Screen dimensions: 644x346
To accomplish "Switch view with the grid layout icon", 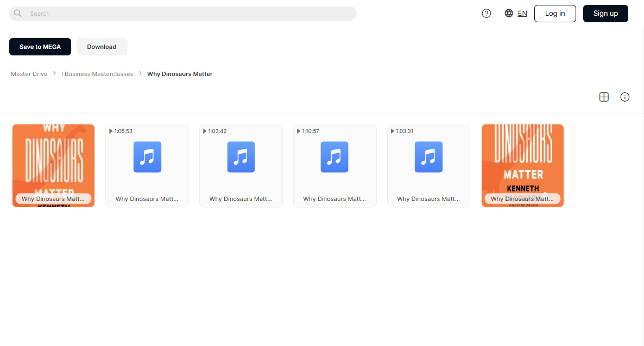I will (x=604, y=97).
